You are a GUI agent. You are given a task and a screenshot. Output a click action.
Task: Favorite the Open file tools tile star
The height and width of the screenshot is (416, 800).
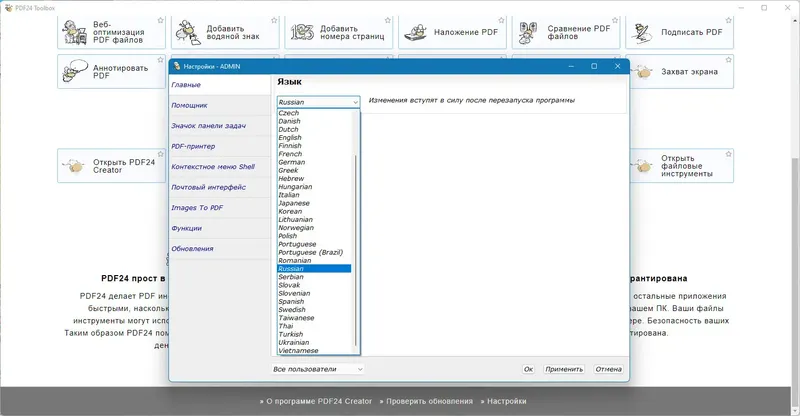[x=729, y=154]
